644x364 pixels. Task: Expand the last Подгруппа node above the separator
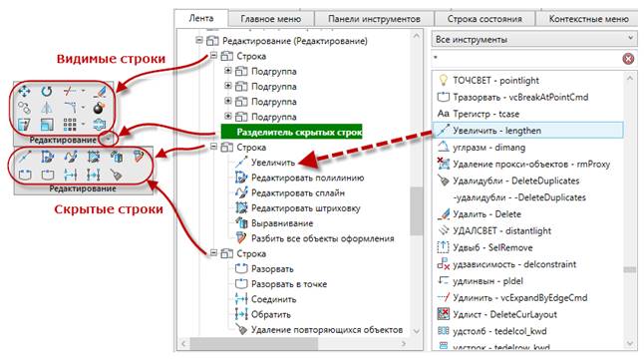tap(228, 117)
